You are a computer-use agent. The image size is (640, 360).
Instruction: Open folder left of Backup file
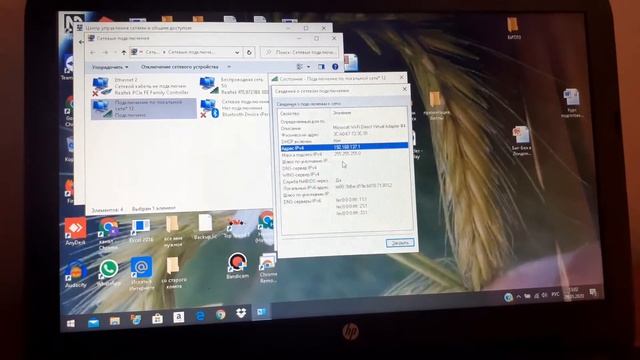(173, 231)
